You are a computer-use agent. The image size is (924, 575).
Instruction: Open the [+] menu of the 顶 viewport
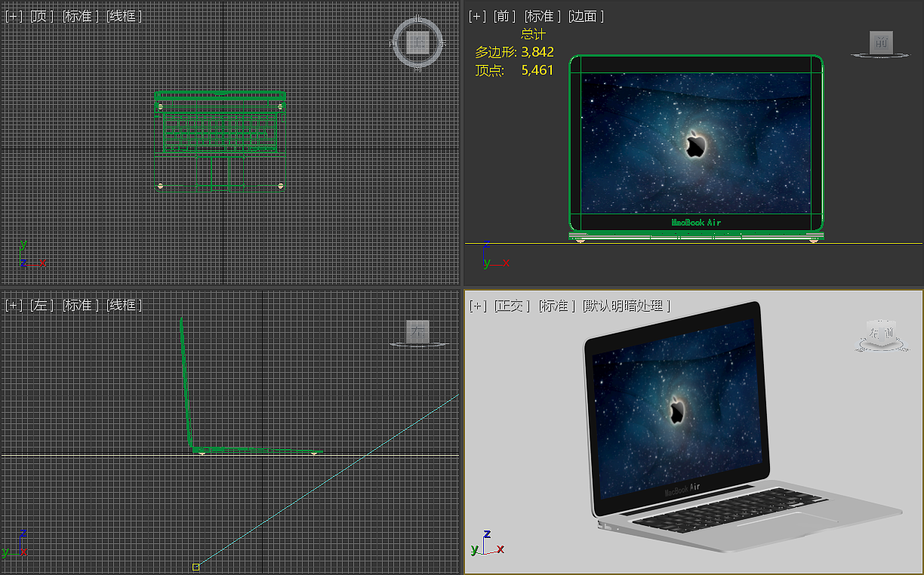[x=14, y=16]
